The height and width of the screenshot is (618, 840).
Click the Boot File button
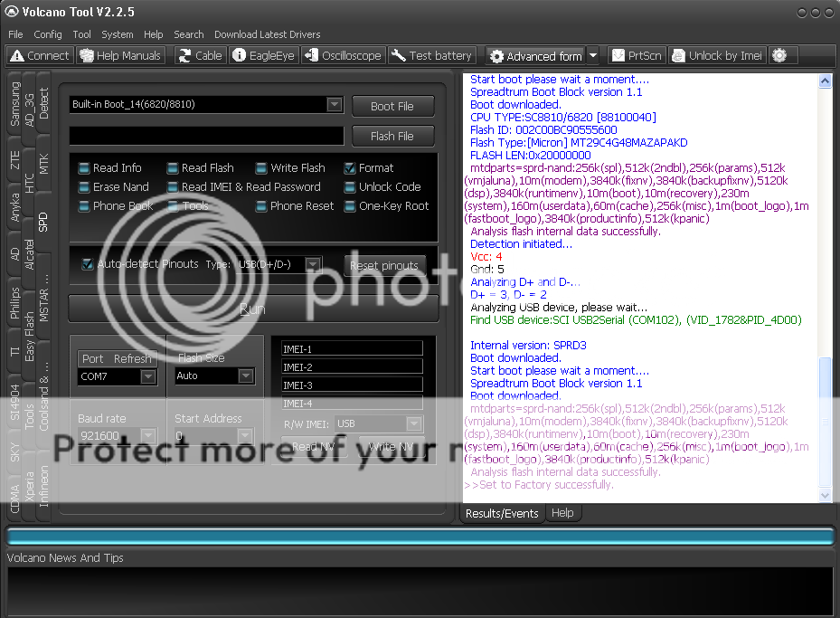coord(392,106)
